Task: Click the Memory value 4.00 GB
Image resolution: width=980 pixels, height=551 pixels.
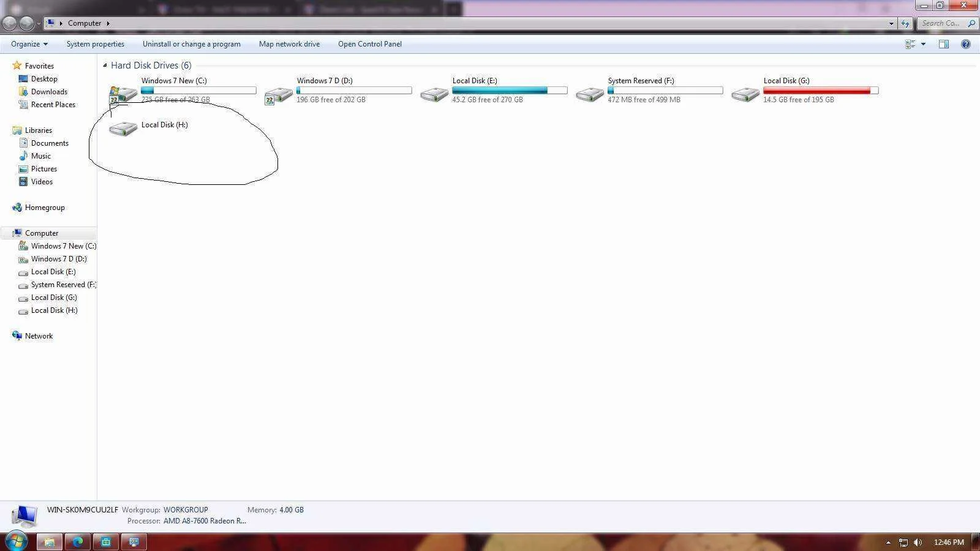Action: [291, 510]
